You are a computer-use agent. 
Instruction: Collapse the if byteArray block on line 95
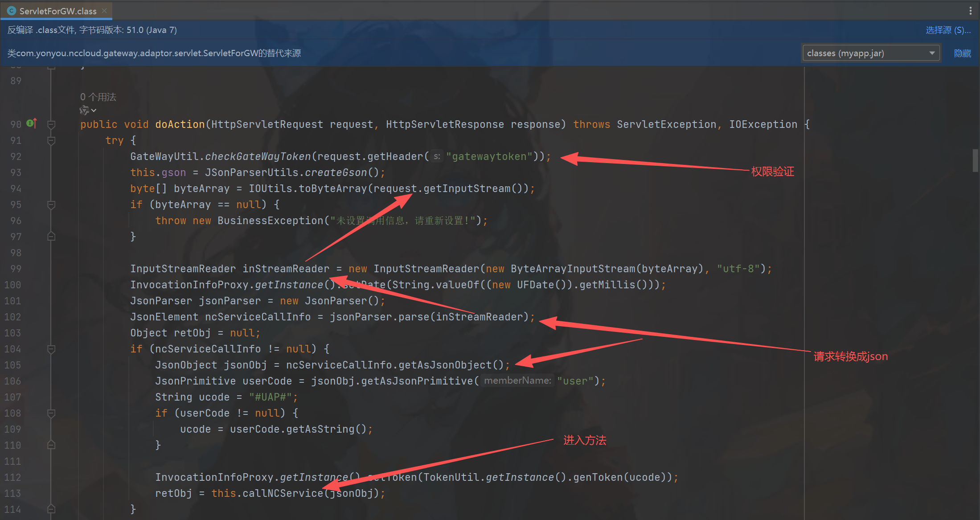51,205
